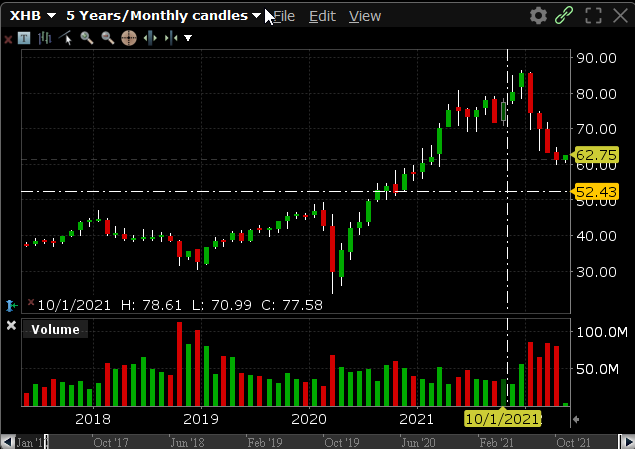Click the 2020 label on time axis

(x=309, y=419)
